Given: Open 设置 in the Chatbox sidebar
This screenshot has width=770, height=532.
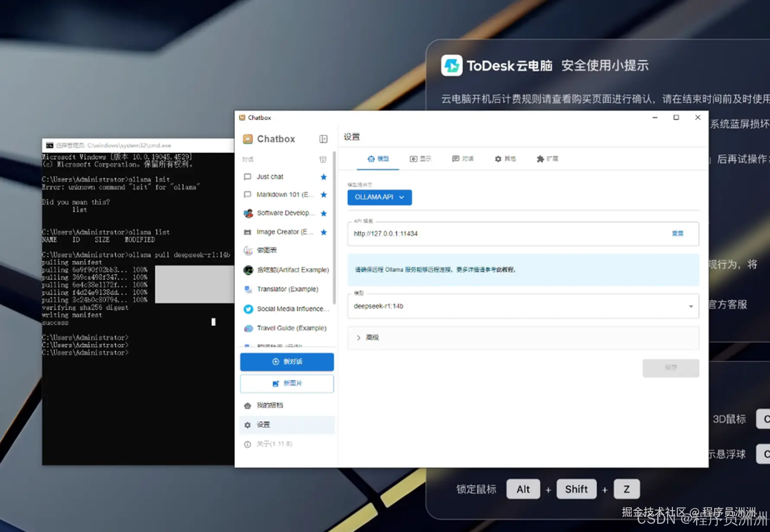Looking at the screenshot, I should (x=286, y=425).
